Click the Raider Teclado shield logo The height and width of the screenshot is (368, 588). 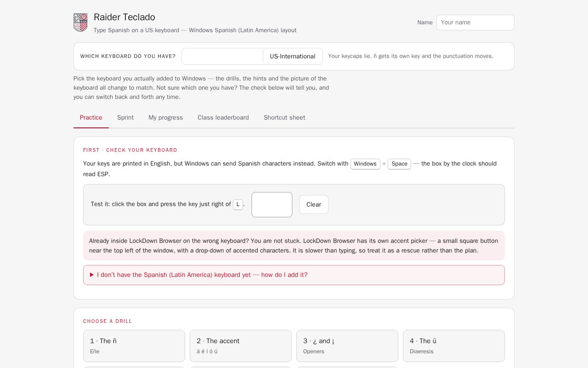(80, 23)
